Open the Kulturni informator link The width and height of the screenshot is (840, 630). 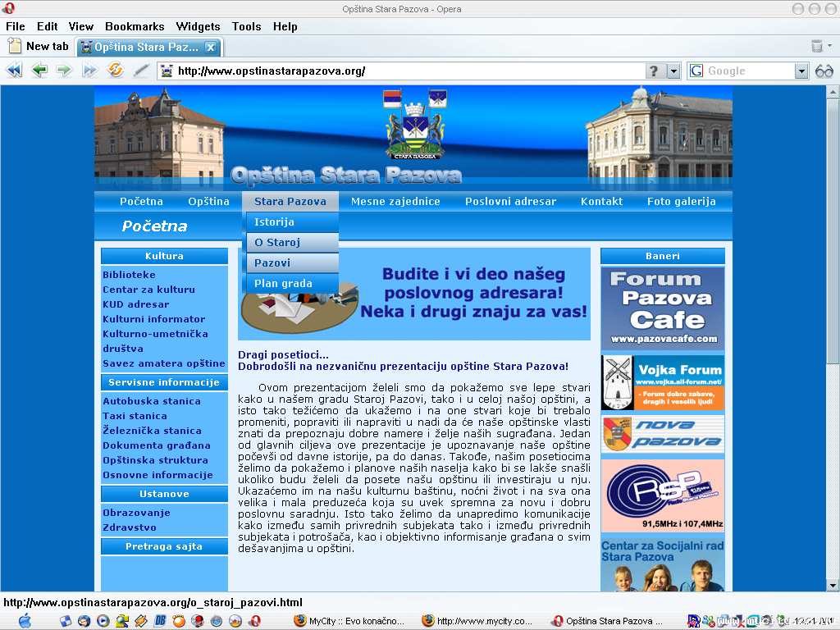click(153, 319)
